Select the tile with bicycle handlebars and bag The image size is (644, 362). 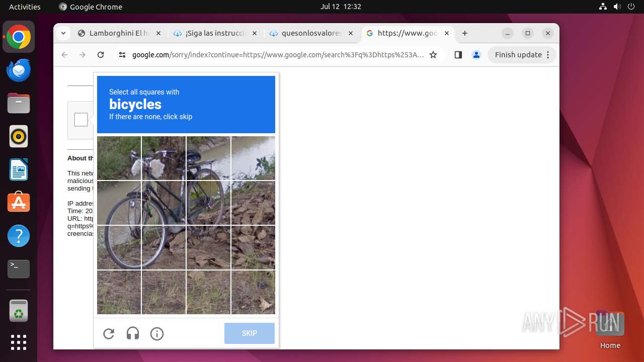click(164, 158)
